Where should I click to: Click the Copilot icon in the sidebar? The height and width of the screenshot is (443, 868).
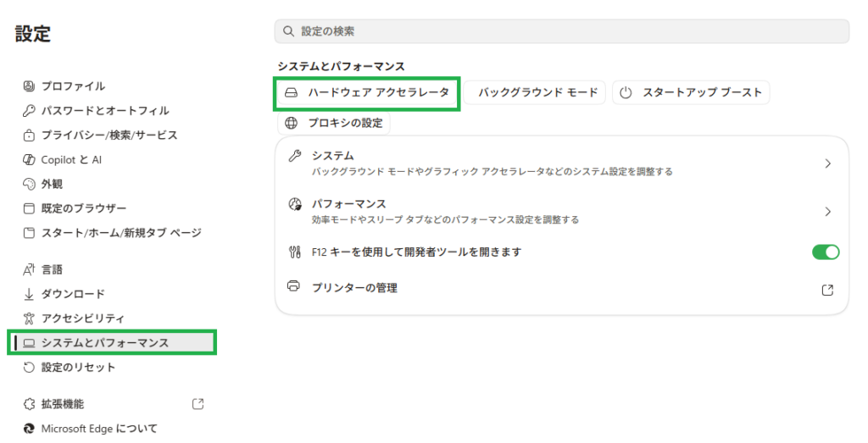(x=29, y=159)
